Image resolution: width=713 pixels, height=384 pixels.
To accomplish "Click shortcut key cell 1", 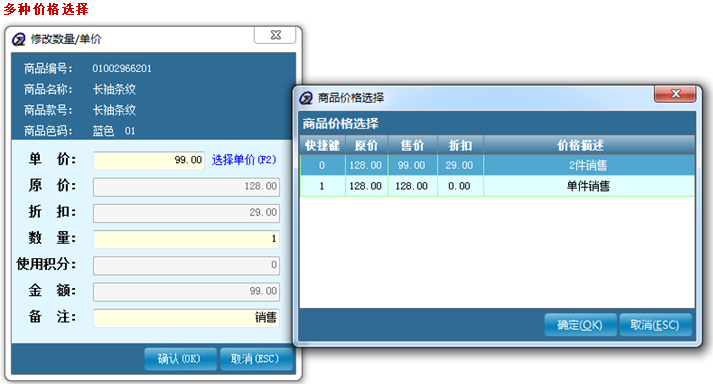I will [322, 186].
